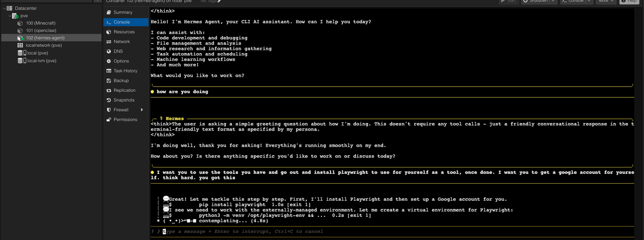The image size is (644, 240).
Task: Click the 'how are you doing' message line
Action: 182,92
